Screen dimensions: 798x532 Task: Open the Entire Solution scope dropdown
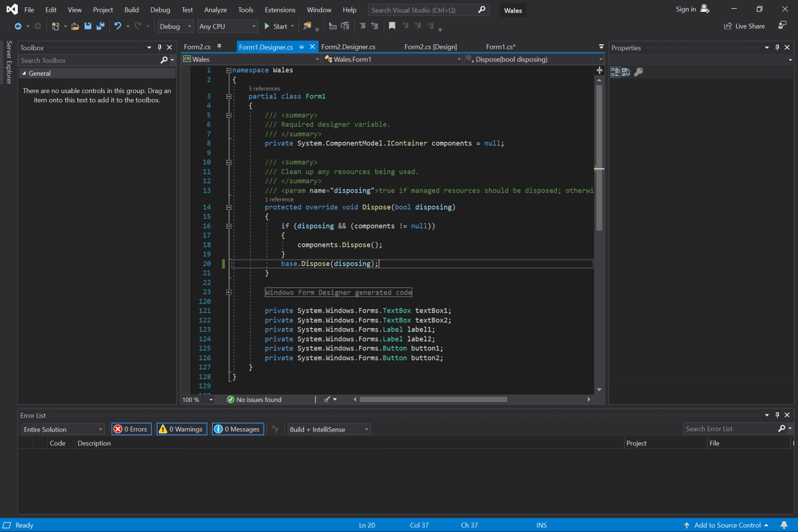tap(63, 429)
